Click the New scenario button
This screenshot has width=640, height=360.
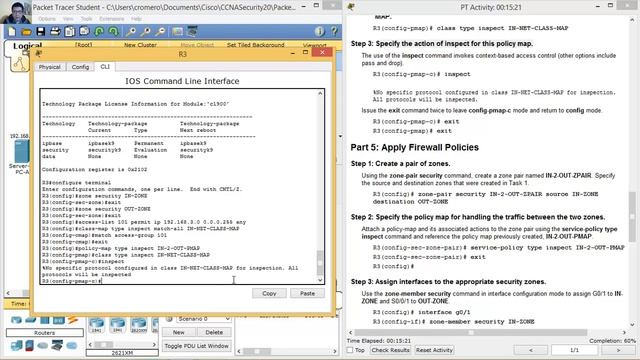click(x=178, y=332)
